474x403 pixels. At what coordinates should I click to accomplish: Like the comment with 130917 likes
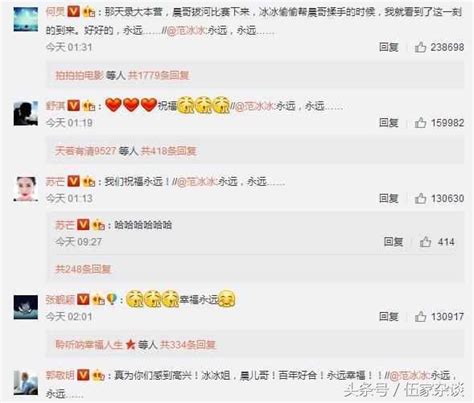420,317
